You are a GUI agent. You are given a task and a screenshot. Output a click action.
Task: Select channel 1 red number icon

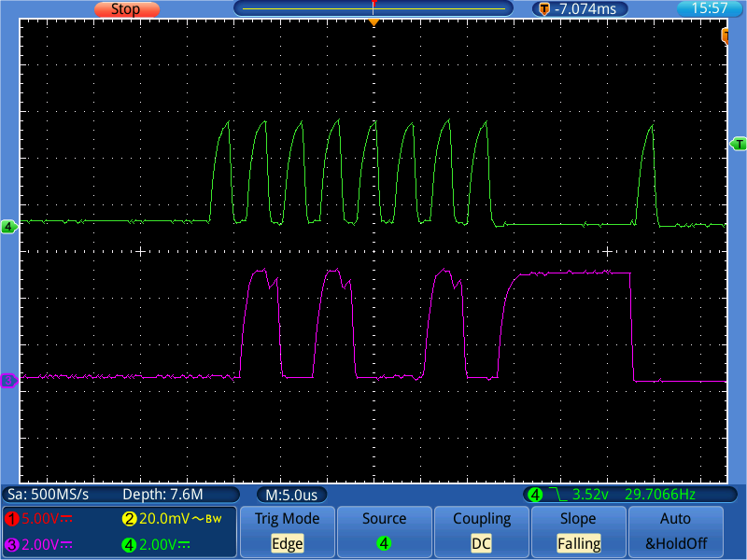12,519
